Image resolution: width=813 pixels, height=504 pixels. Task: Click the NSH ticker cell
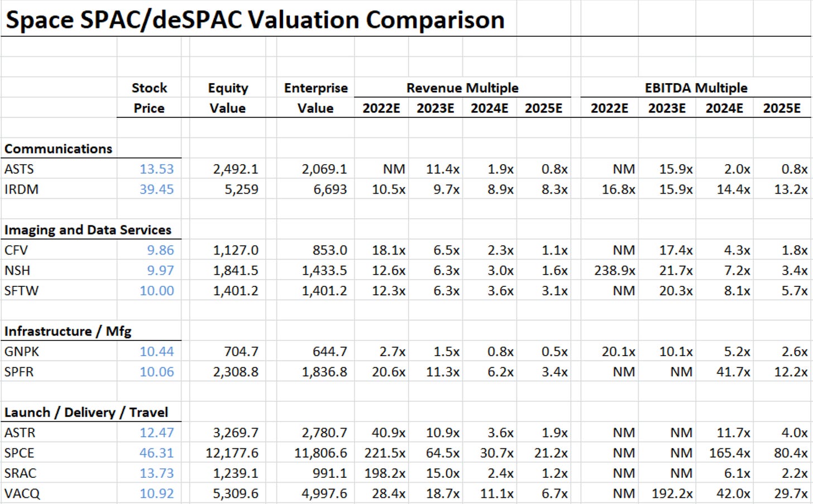[17, 270]
